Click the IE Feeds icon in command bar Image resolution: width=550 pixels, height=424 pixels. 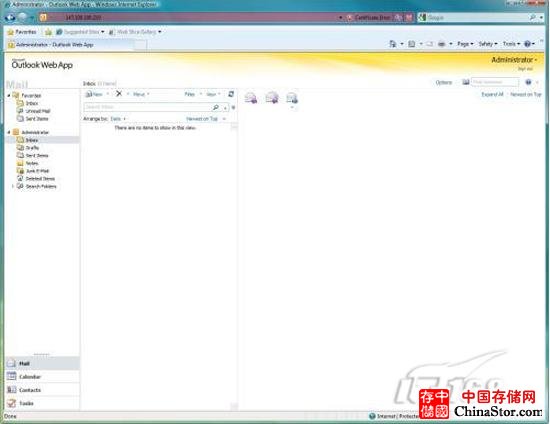click(x=411, y=44)
